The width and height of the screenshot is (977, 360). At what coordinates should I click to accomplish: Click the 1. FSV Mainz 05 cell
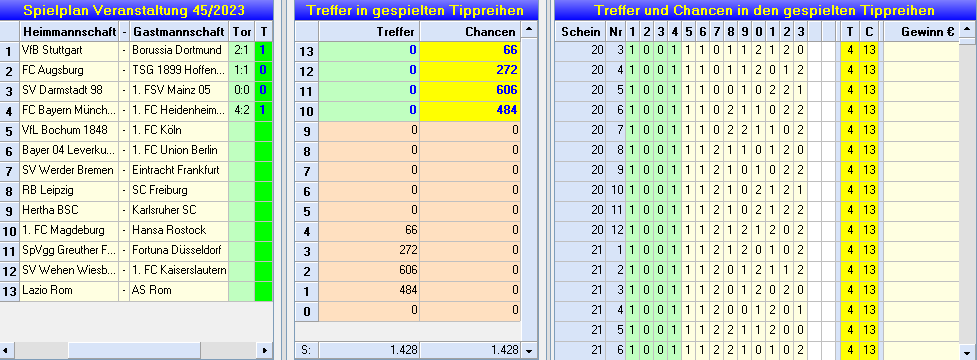(x=179, y=90)
